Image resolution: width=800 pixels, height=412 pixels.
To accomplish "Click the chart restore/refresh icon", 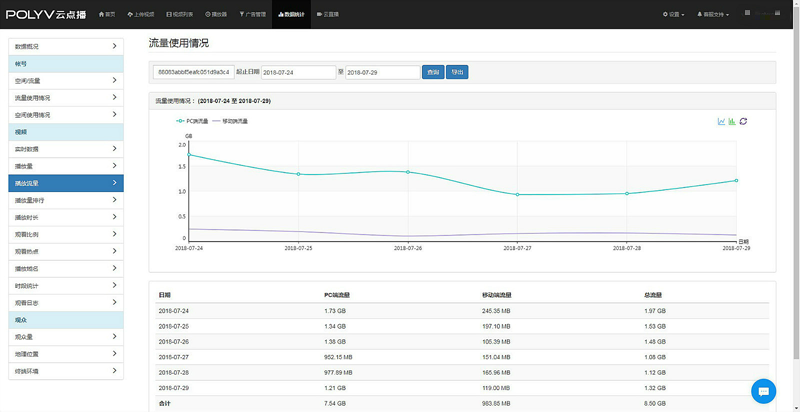I will pos(743,122).
